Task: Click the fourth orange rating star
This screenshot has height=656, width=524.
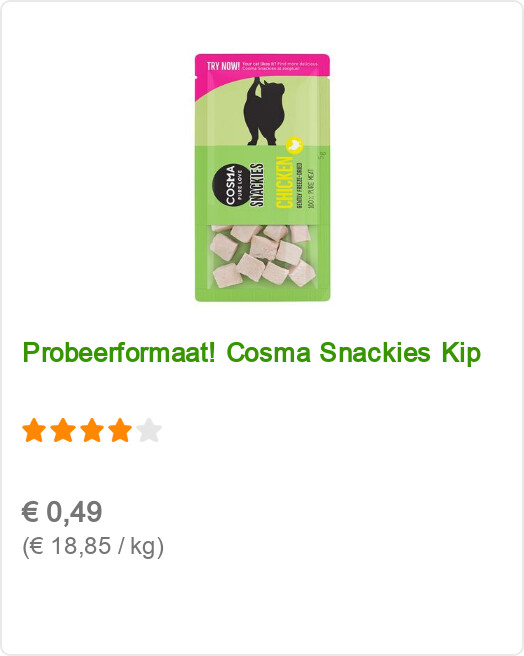Action: (x=120, y=430)
